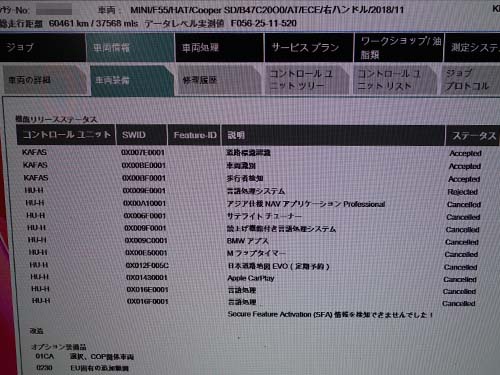Screen dimensions: 500x375
Task: Click the M ラップタイマー description
Action: click(x=256, y=253)
